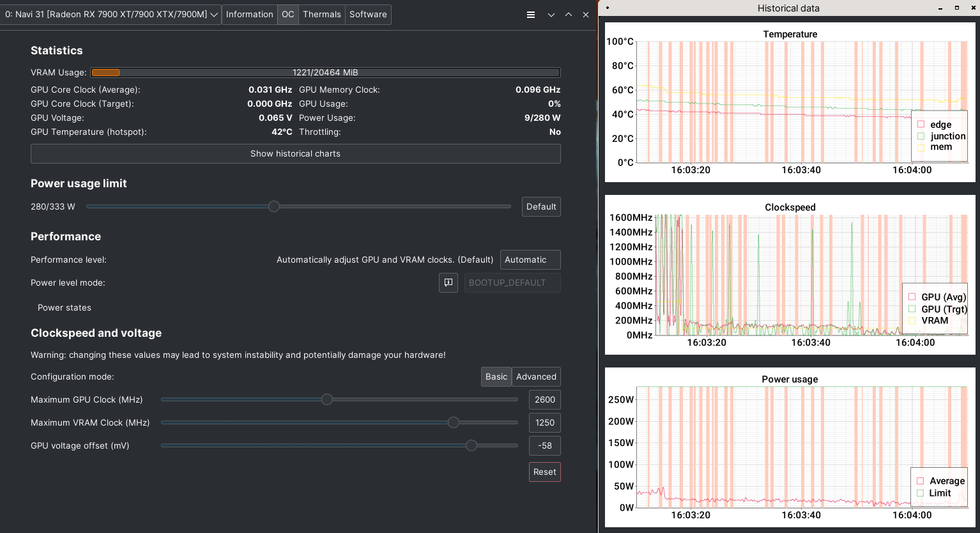Click the power level mode info icon button
The height and width of the screenshot is (533, 980).
[448, 282]
